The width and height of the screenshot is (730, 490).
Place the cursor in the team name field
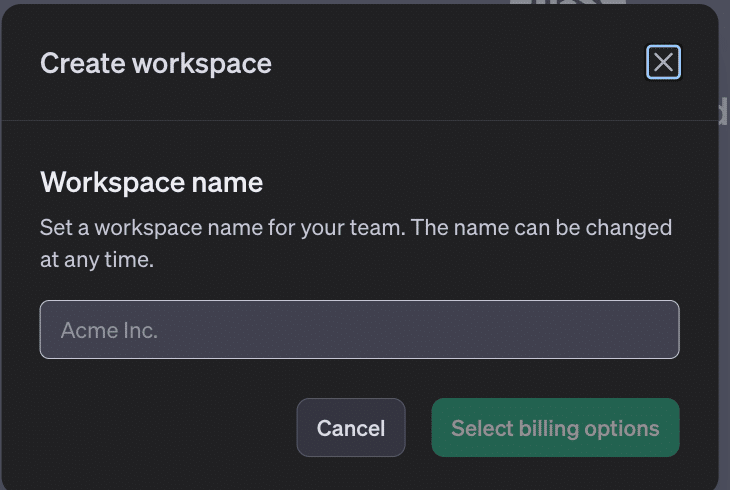(x=359, y=330)
